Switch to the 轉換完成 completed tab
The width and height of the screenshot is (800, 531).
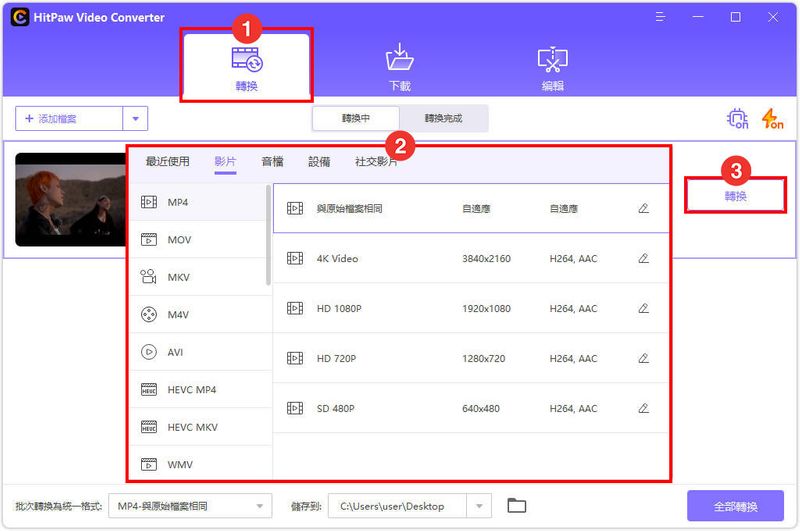[x=443, y=118]
